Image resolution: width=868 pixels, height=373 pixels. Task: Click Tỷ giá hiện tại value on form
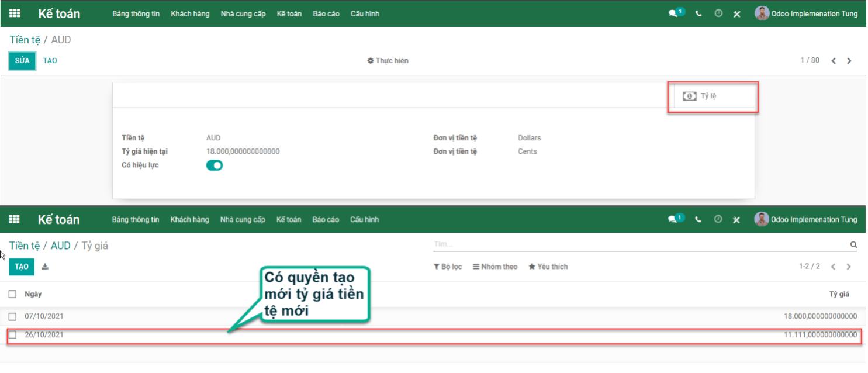click(243, 151)
